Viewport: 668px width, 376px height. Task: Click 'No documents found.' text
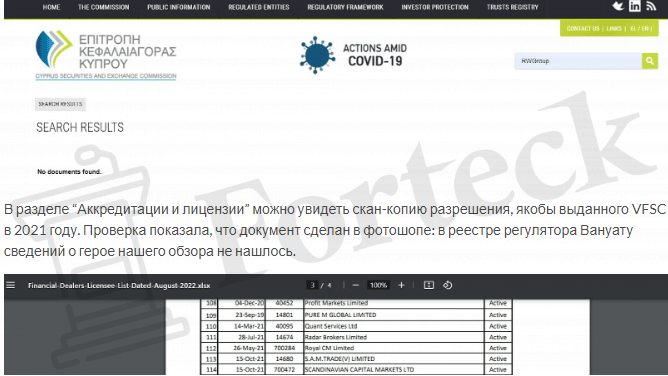[69, 172]
